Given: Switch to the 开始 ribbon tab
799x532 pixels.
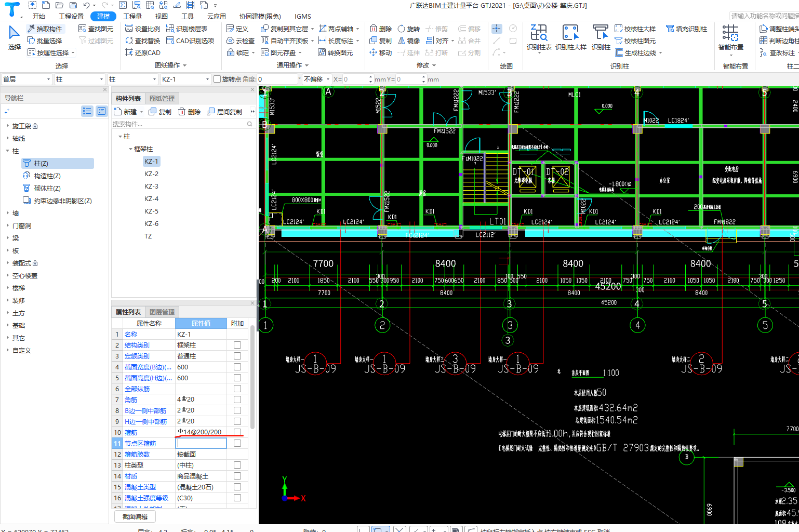Looking at the screenshot, I should 39,16.
